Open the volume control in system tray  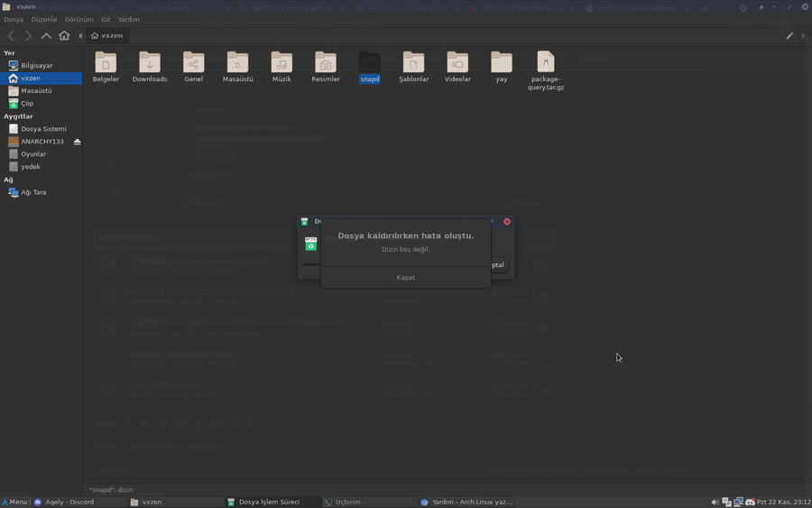coord(715,502)
